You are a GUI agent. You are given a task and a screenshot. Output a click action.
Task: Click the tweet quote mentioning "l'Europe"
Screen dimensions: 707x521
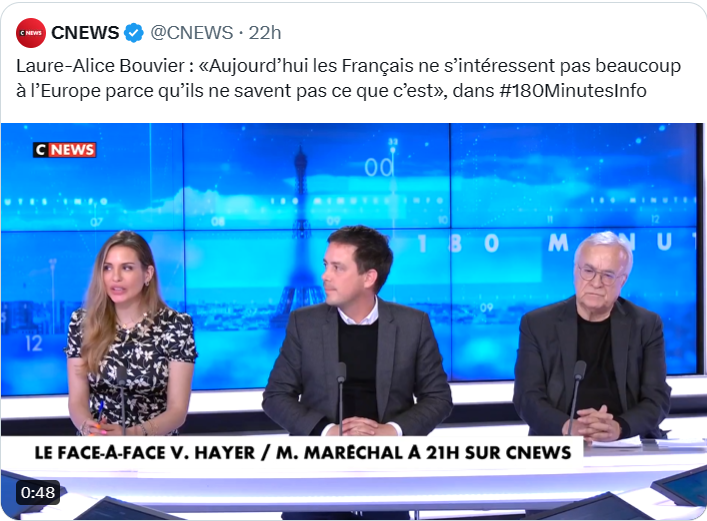click(349, 78)
